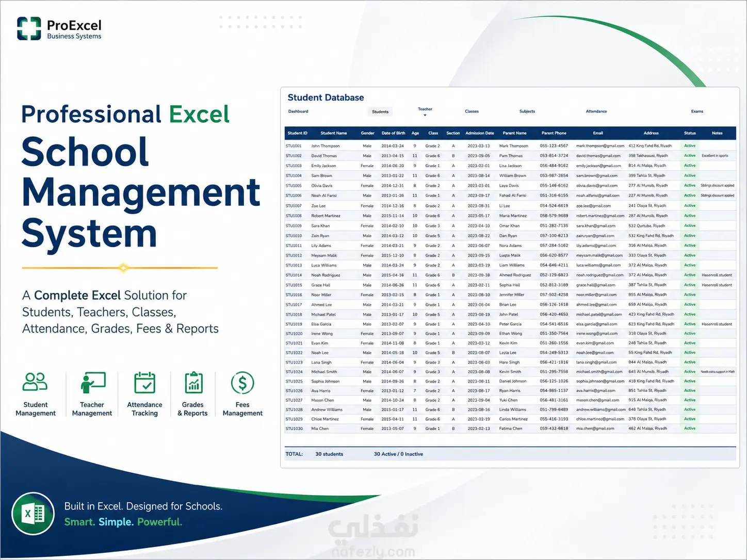The image size is (747, 560).
Task: Click the gold diamond divider ornament
Action: point(123,268)
